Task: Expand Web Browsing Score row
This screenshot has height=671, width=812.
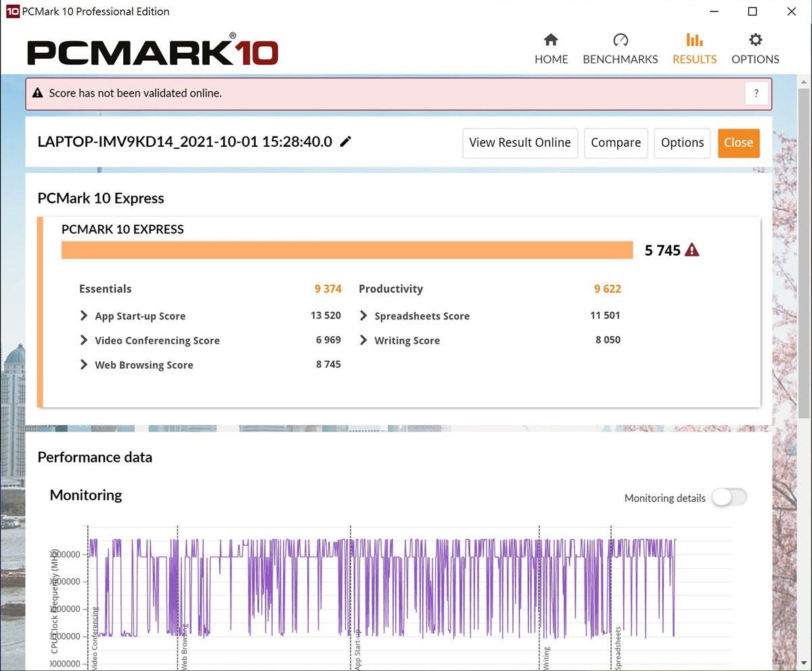Action: [x=84, y=365]
